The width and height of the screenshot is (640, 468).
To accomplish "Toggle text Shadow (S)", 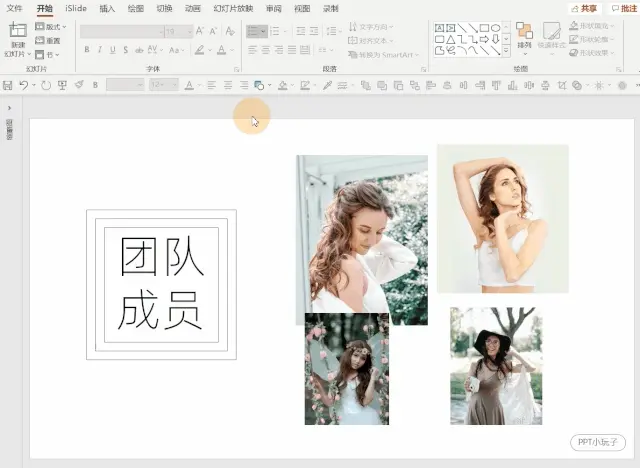I will click(126, 50).
